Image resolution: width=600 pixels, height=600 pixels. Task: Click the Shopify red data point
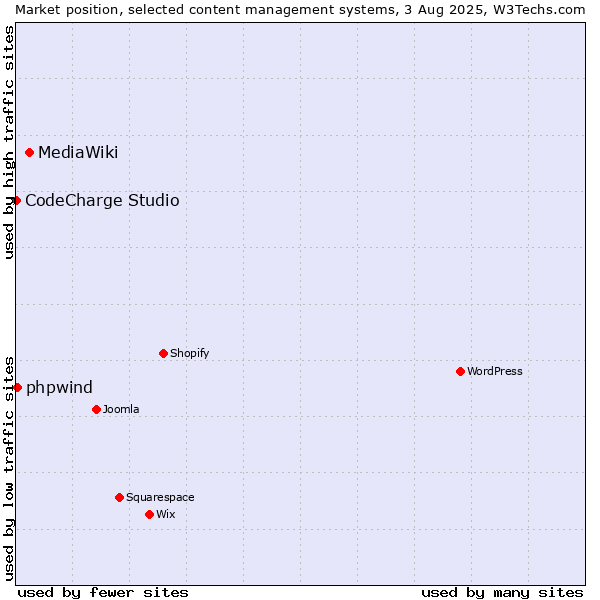click(163, 354)
